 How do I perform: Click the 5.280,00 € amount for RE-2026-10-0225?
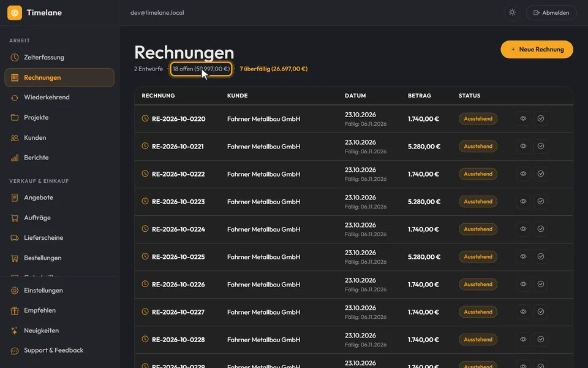[424, 257]
